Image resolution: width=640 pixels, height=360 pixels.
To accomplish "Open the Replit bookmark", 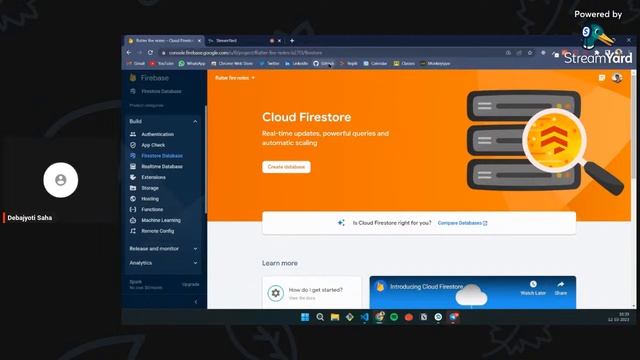I will point(349,64).
